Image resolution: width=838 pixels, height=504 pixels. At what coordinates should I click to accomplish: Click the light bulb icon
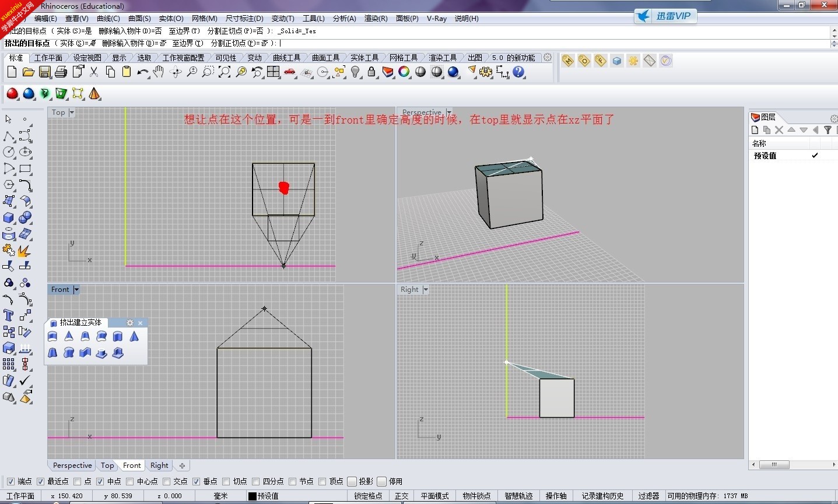[355, 72]
